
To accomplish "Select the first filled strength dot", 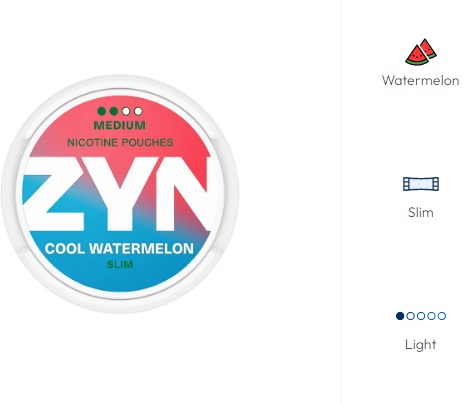I will point(400,316).
